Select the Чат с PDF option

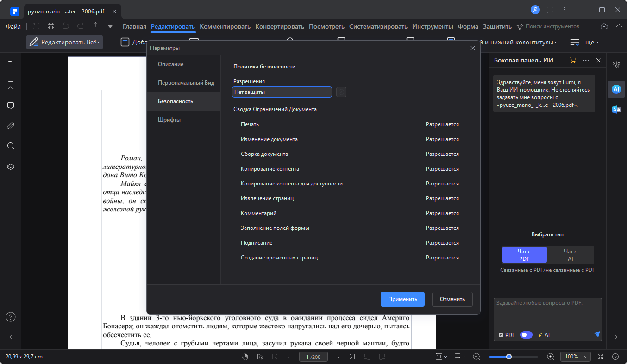[x=524, y=255]
